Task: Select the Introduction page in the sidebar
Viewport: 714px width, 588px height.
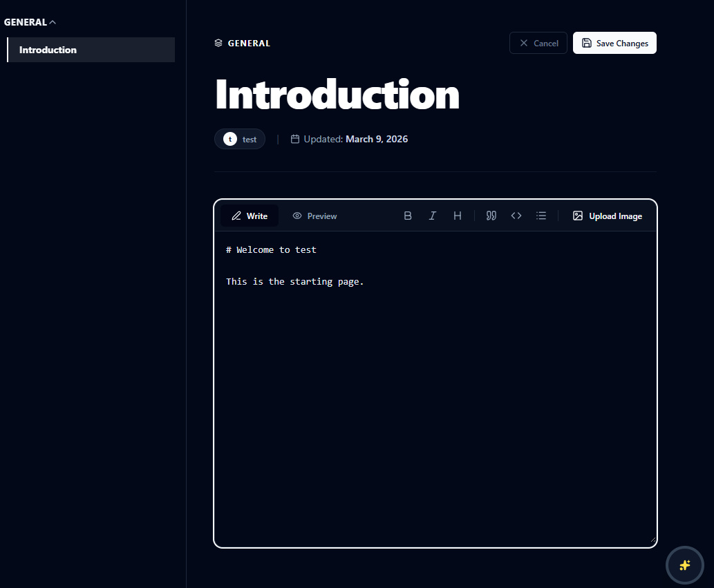Action: pos(91,49)
